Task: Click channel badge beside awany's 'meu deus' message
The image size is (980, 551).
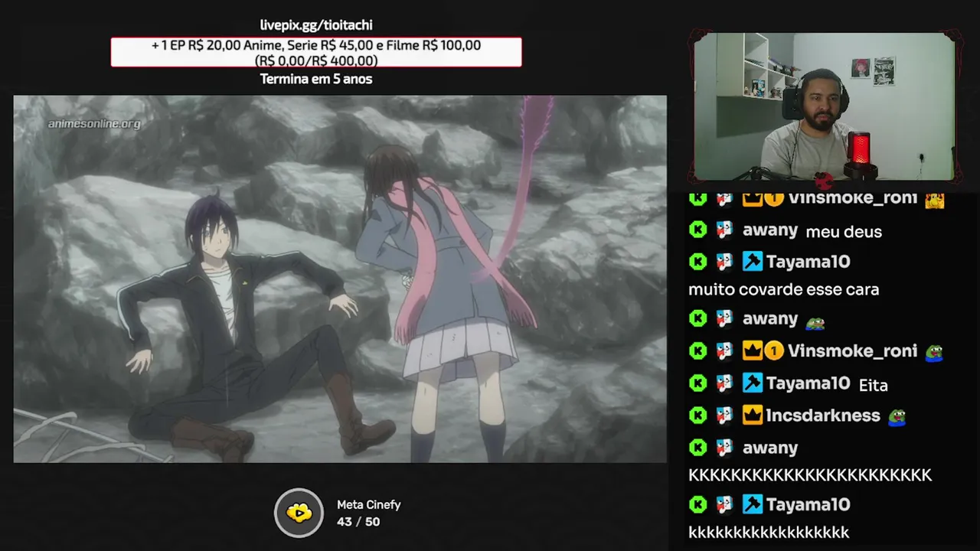Action: pos(724,230)
